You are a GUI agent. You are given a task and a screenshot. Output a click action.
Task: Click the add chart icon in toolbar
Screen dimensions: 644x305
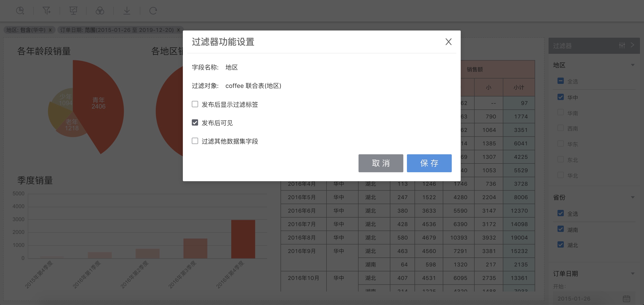click(20, 11)
